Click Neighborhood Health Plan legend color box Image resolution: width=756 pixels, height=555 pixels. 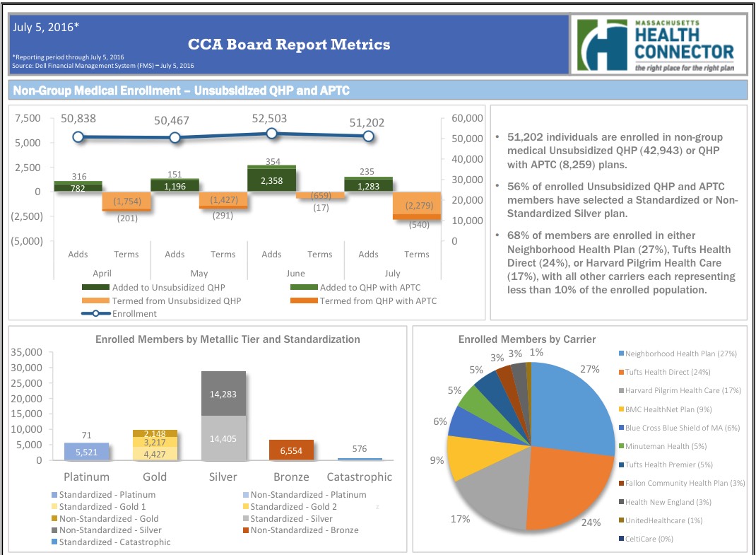(620, 354)
